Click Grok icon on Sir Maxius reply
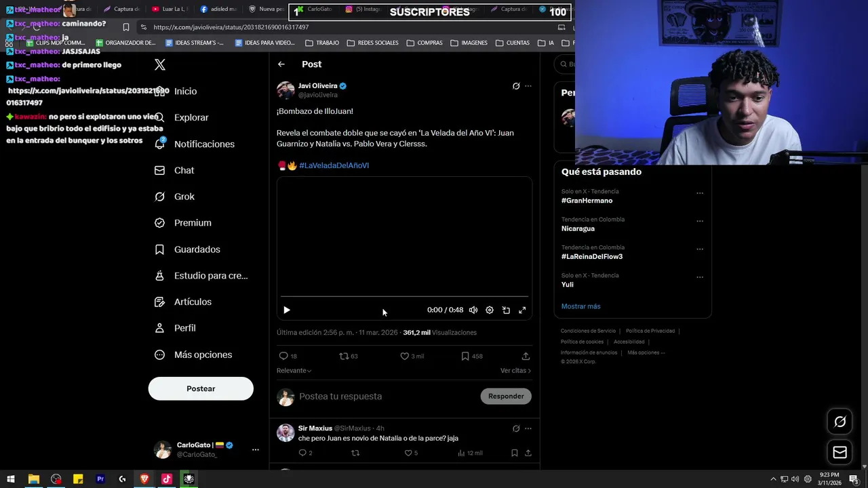This screenshot has height=488, width=868. pyautogui.click(x=516, y=428)
